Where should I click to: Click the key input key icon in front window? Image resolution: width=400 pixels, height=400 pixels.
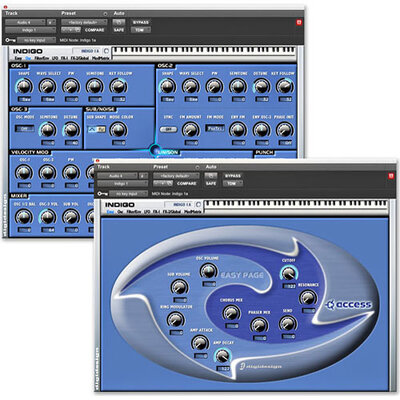tap(102, 194)
